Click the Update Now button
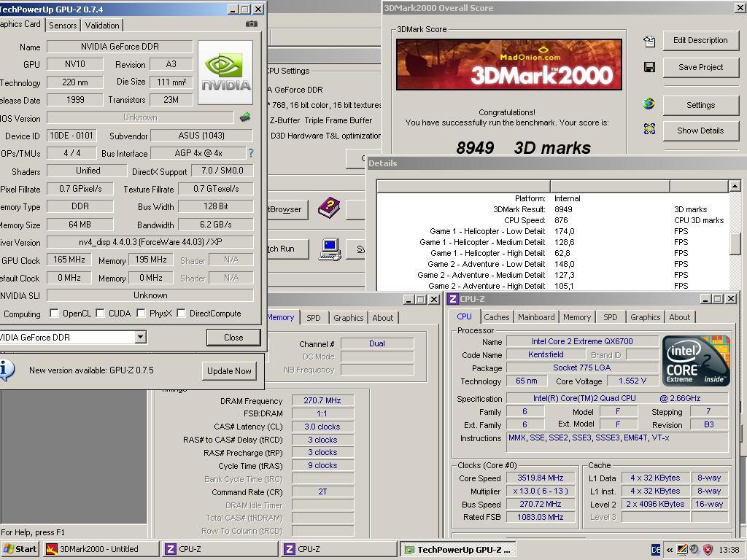Screen dimensions: 747x560 point(229,371)
